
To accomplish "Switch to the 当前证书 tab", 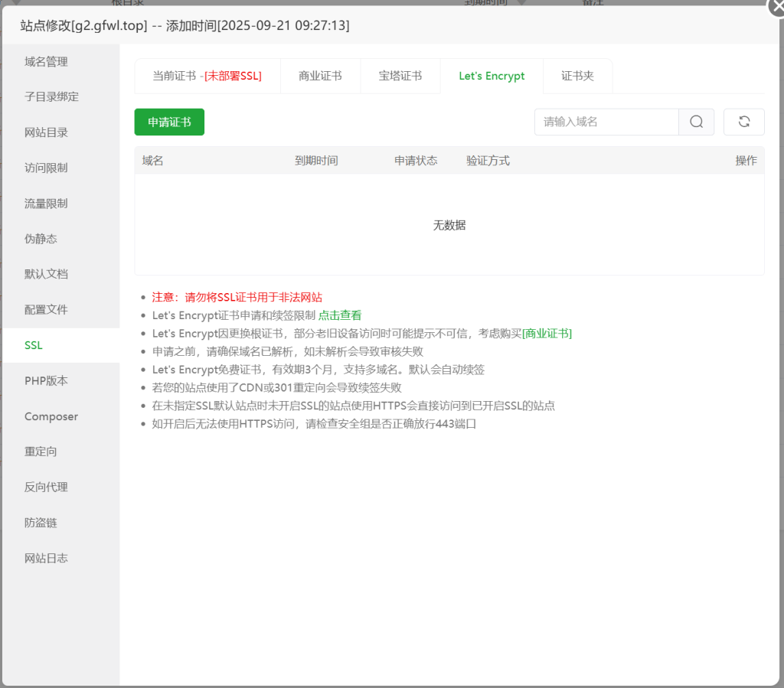I will pos(207,76).
